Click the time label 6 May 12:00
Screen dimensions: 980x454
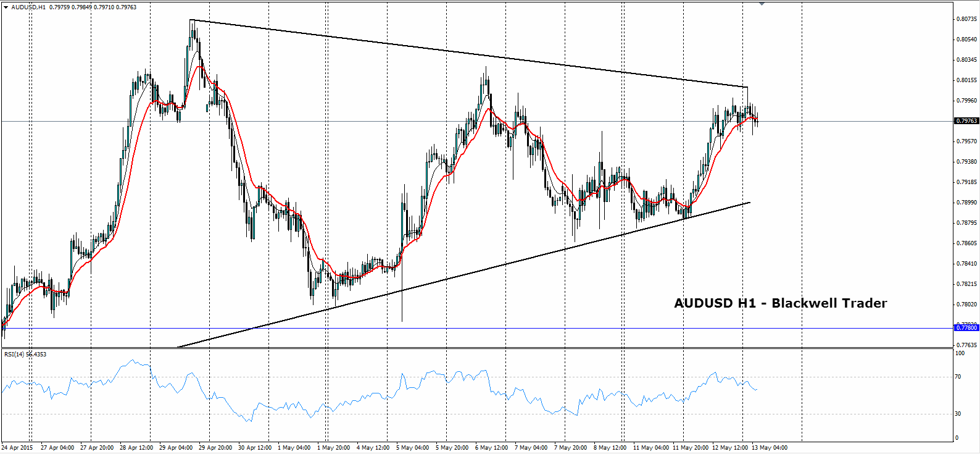pyautogui.click(x=492, y=448)
